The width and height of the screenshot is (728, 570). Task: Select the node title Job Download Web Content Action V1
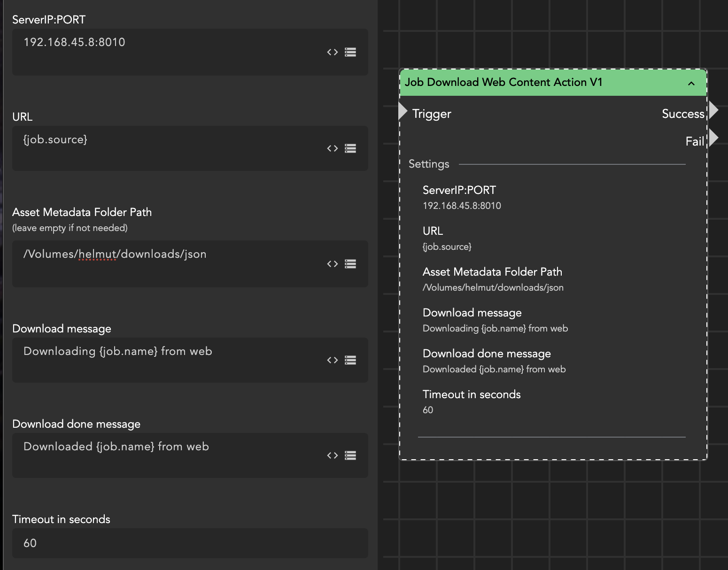coord(503,83)
